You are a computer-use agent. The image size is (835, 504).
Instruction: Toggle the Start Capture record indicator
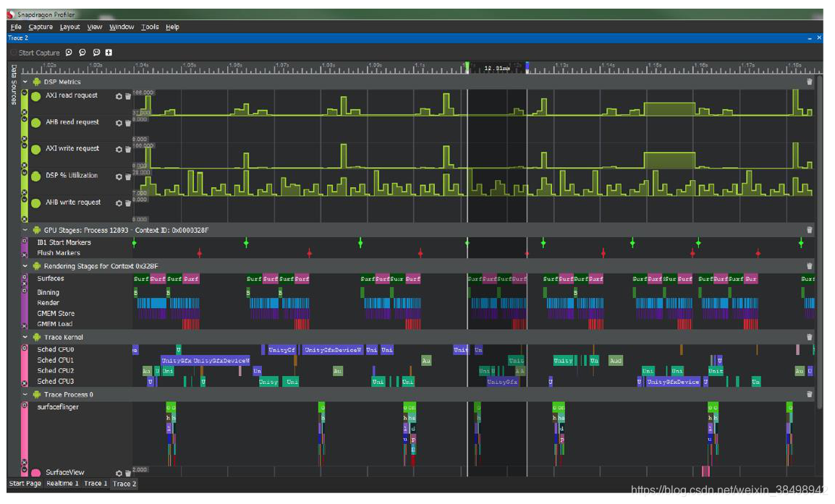[13, 53]
